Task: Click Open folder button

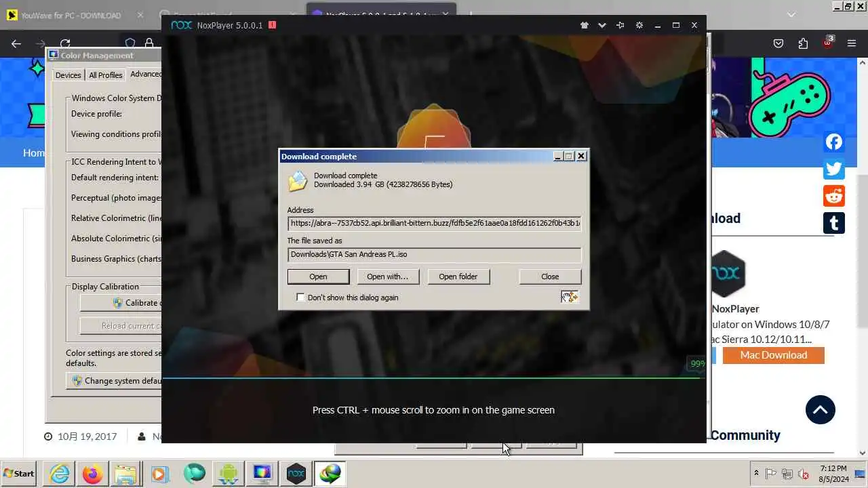Action: point(458,277)
